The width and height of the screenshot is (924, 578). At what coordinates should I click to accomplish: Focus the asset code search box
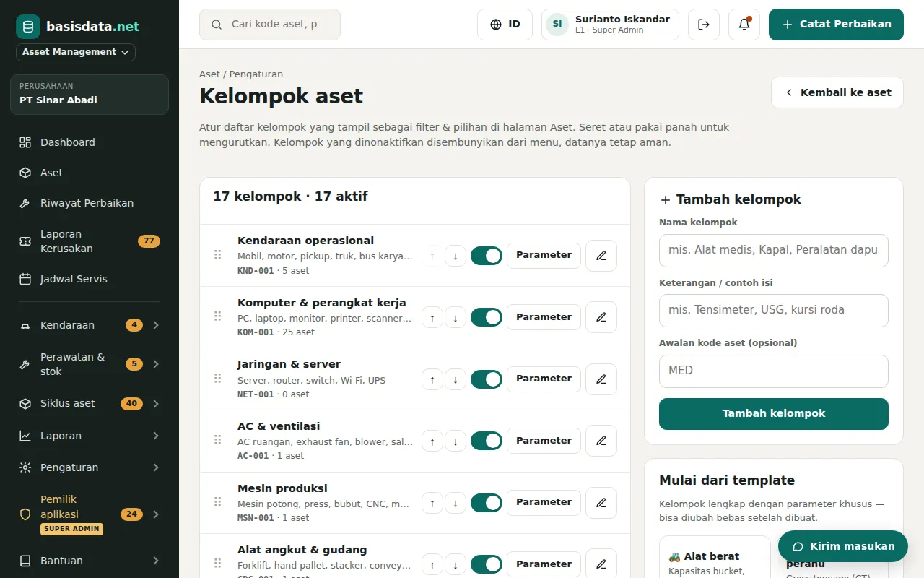tap(270, 25)
